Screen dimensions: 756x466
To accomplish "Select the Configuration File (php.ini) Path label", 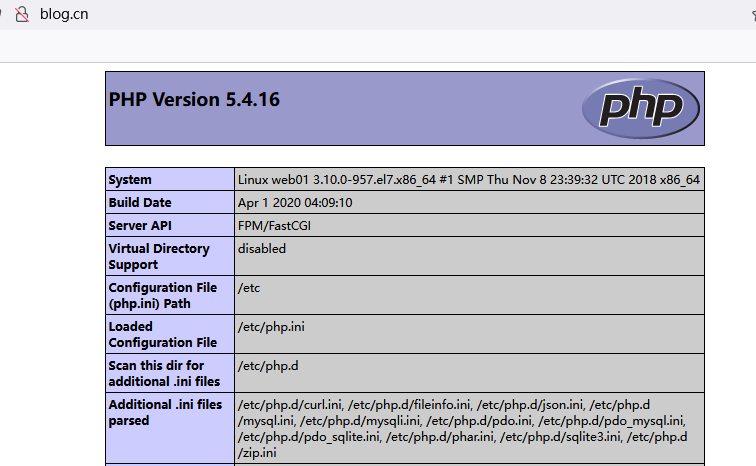I will point(163,295).
